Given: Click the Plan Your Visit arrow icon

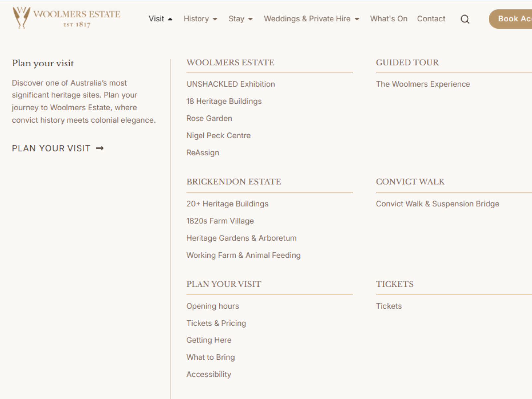Looking at the screenshot, I should tap(100, 148).
